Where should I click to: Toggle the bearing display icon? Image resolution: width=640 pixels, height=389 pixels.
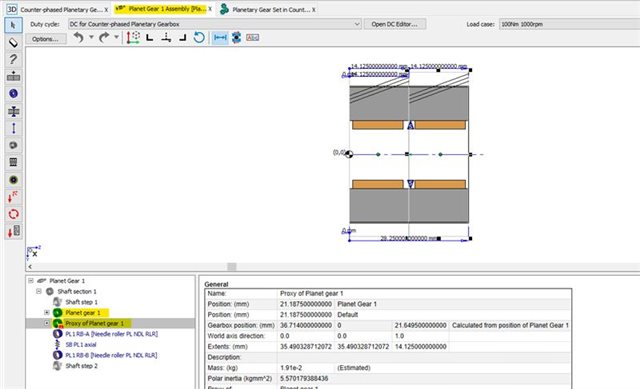click(x=236, y=38)
